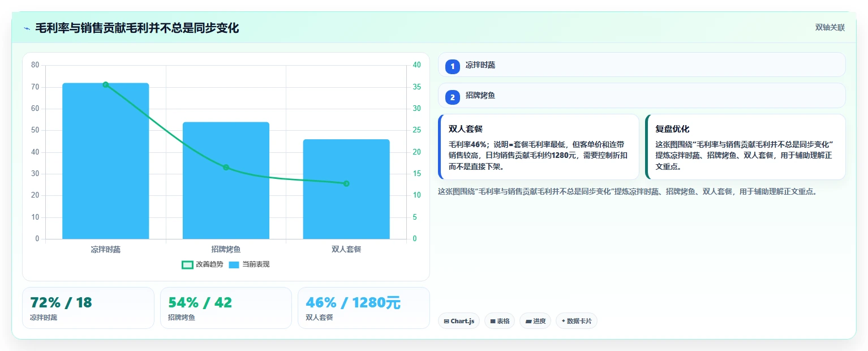868x351 pixels.
Task: Toggle the 改善趋势 legend entry
Action: pyautogui.click(x=203, y=264)
